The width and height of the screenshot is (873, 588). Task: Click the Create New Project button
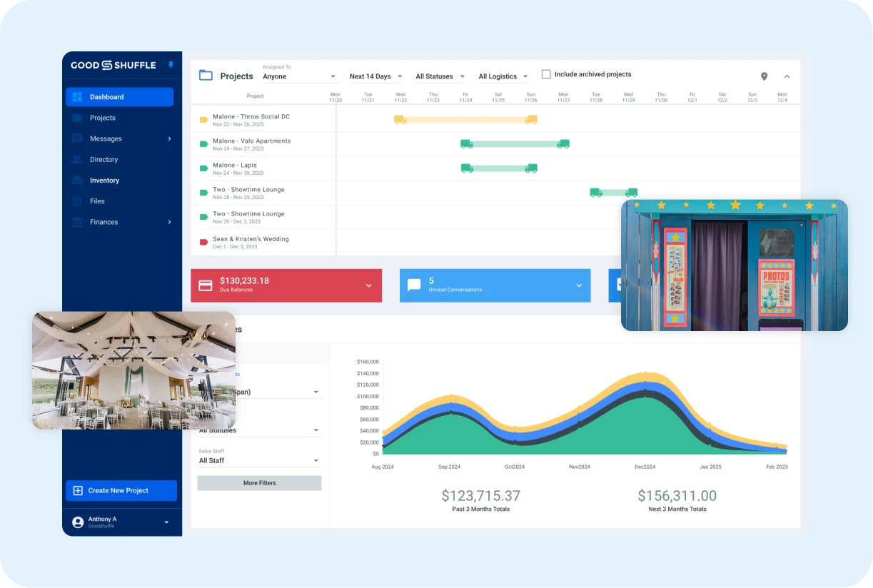click(121, 490)
